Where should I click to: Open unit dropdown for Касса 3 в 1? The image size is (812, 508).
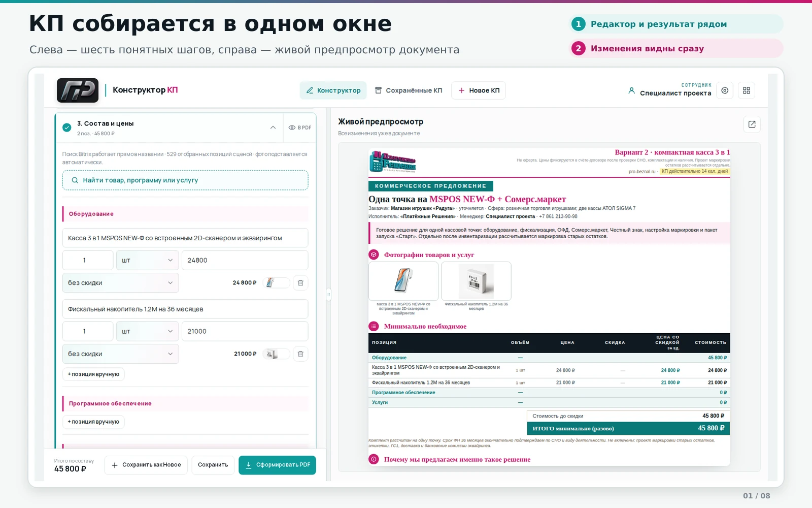[147, 260]
